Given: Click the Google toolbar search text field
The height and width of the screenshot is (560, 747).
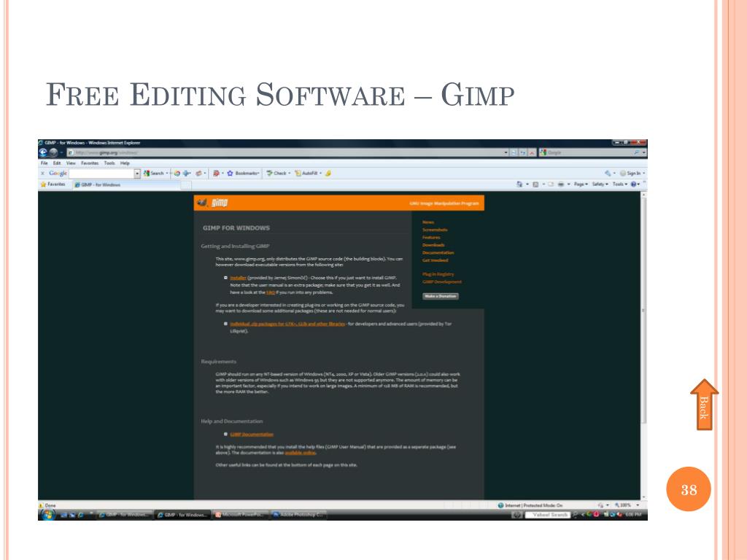Looking at the screenshot, I should pos(101,174).
